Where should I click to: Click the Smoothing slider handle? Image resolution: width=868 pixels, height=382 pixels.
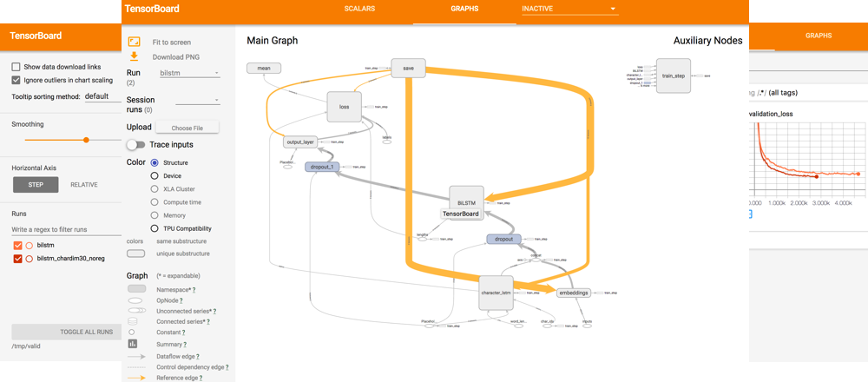pos(86,140)
